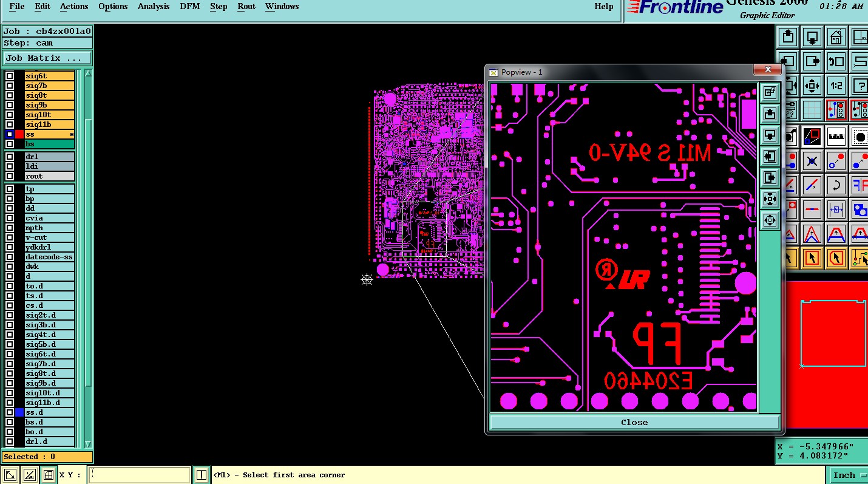Open the File menu
Viewport: 868px width, 484px height.
[x=17, y=6]
